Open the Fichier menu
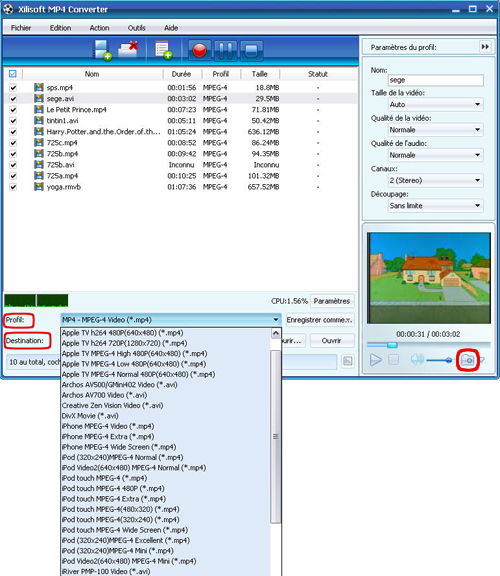Viewport: 500px width, 576px height. [21, 28]
